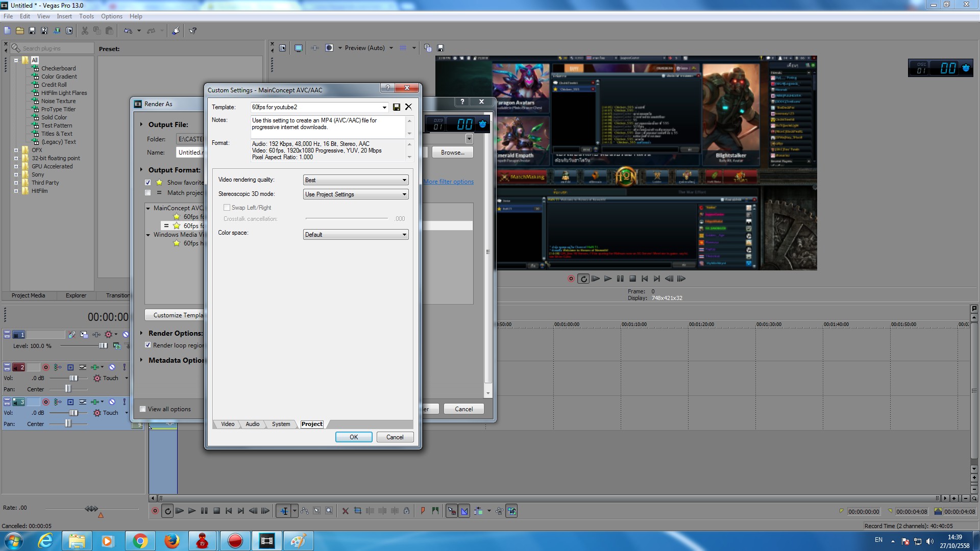Click the Play button in timeline transport bar
This screenshot has height=551, width=980.
pos(191,511)
